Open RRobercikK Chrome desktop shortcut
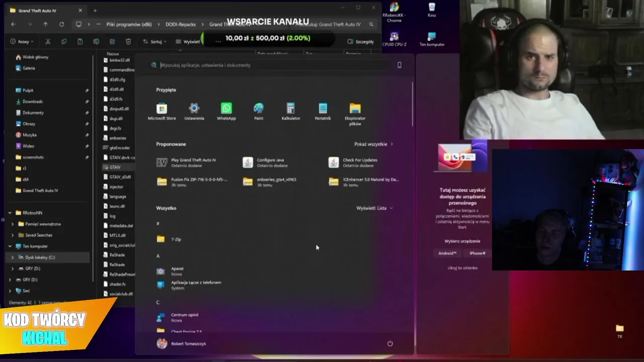 click(394, 12)
